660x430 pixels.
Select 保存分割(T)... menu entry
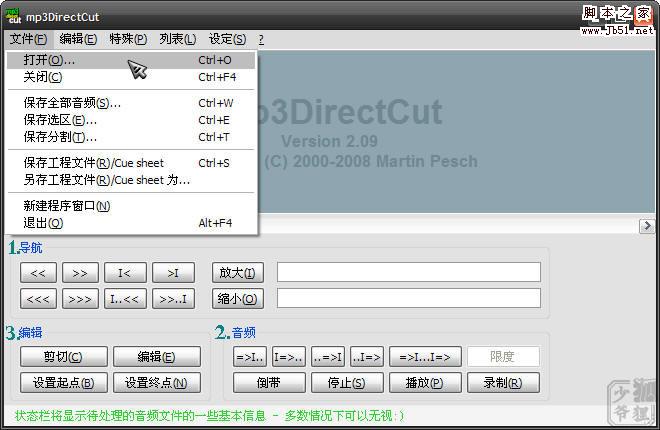coord(131,137)
